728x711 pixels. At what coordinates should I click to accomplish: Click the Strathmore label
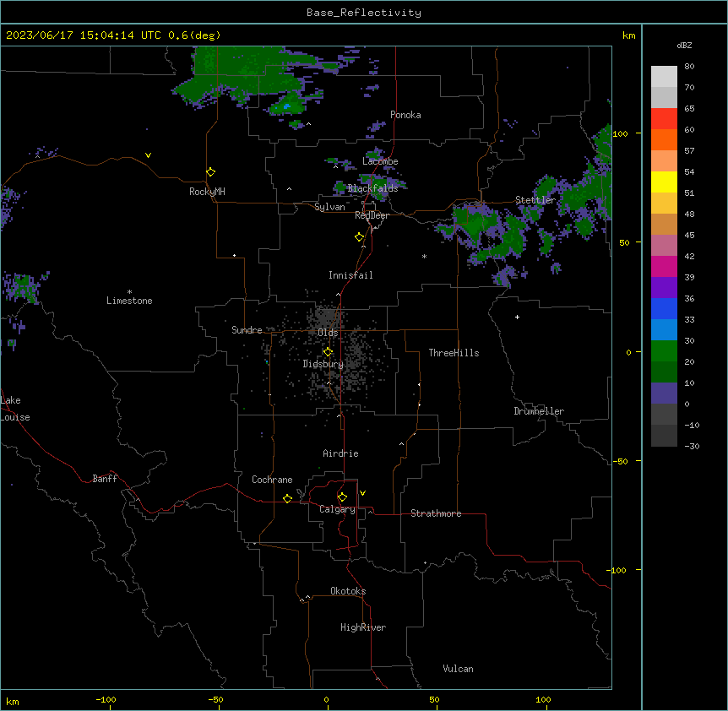pos(436,513)
